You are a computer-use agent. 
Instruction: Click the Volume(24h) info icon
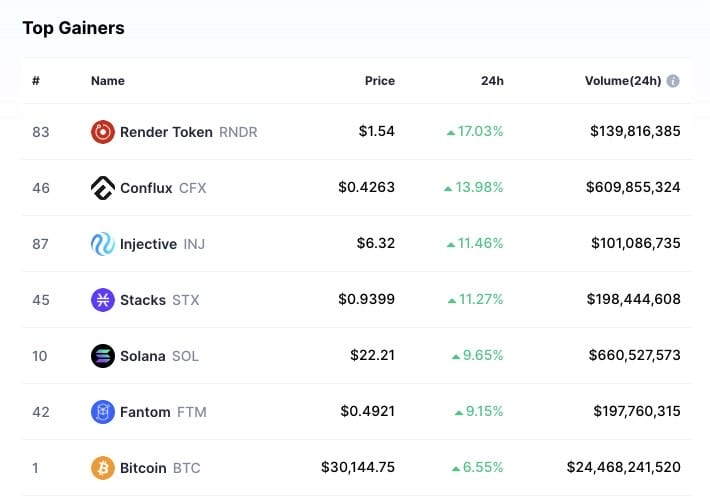pos(673,81)
